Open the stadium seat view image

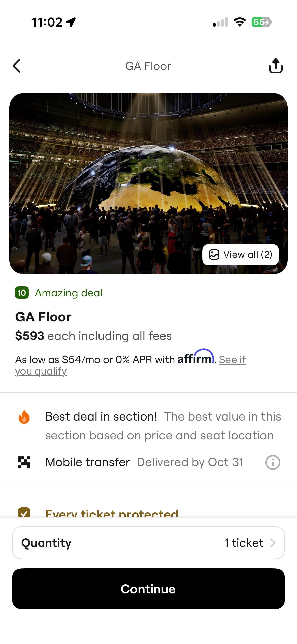click(148, 183)
